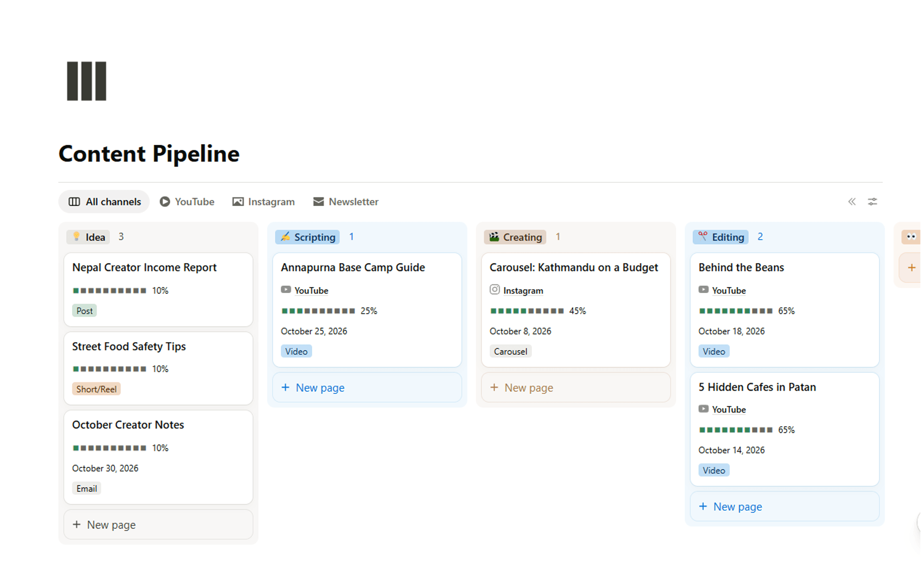Click the clapperboard icon in the Creating header
This screenshot has width=924, height=572.
click(494, 237)
